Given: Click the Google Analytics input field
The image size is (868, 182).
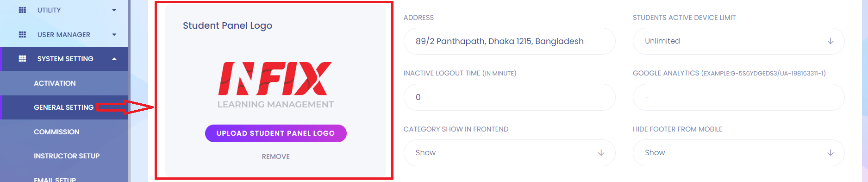Looking at the screenshot, I should tap(739, 97).
